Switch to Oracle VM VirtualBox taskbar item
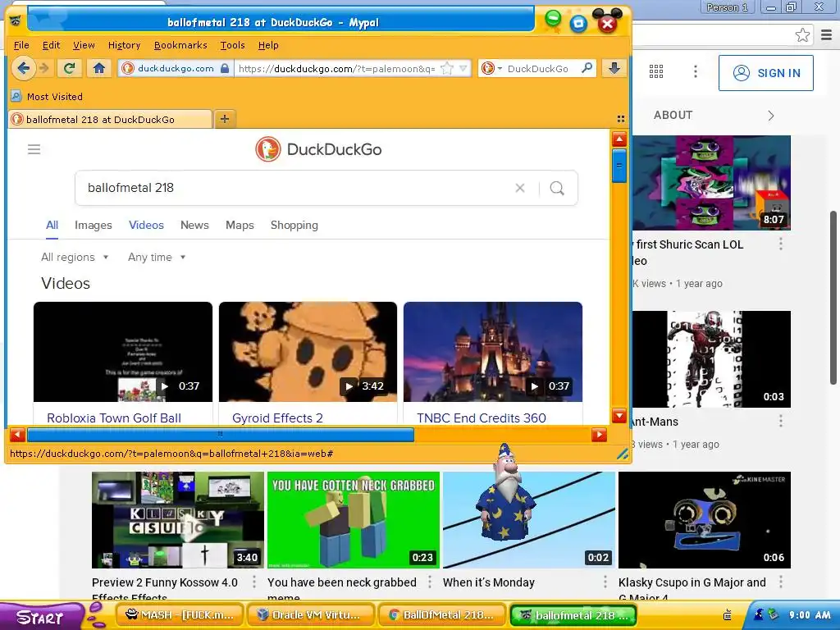Screen dimensions: 840x630 point(310,615)
